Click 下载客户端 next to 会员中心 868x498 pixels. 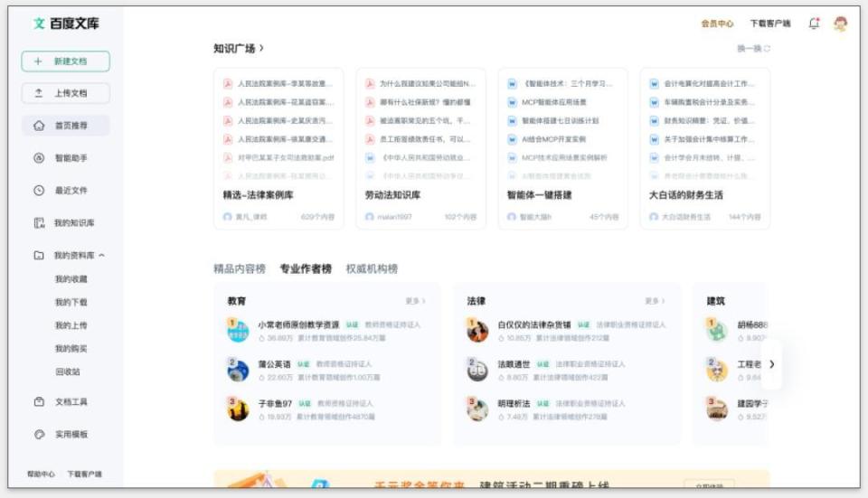pyautogui.click(x=770, y=23)
